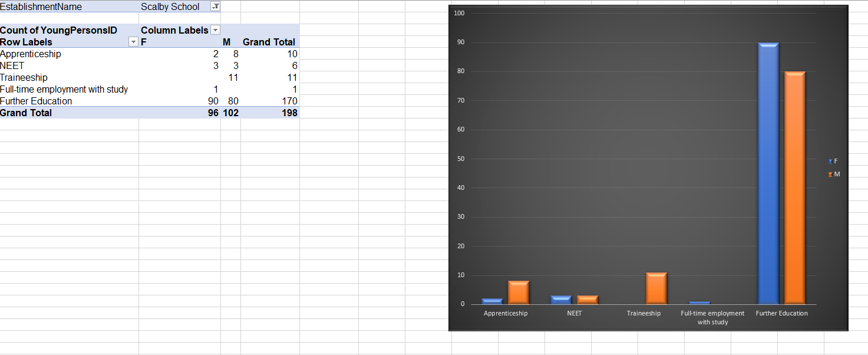Select the Further Education row label in table
The image size is (868, 355).
coord(70,101)
